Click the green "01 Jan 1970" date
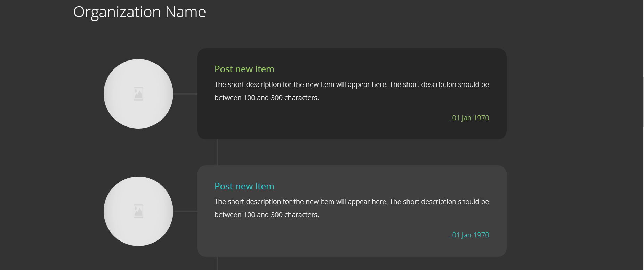 click(x=470, y=118)
